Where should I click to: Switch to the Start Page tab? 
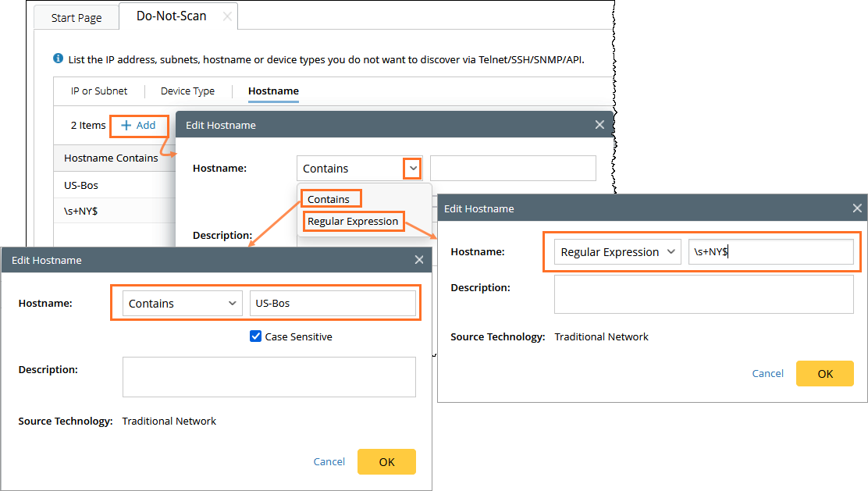point(76,18)
